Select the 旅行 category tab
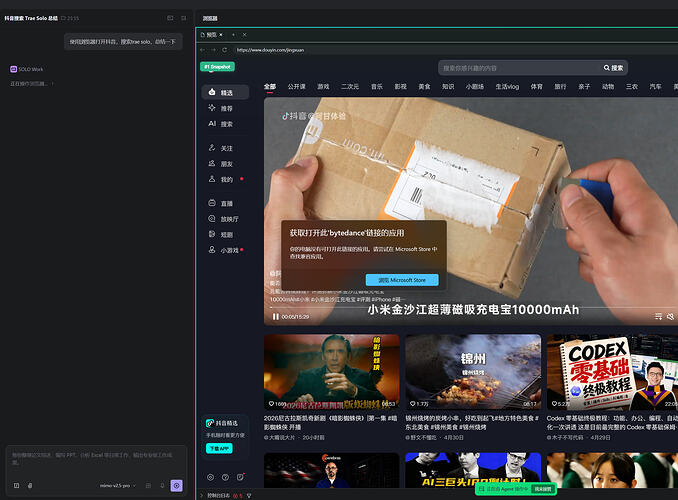678x500 pixels. pyautogui.click(x=560, y=87)
